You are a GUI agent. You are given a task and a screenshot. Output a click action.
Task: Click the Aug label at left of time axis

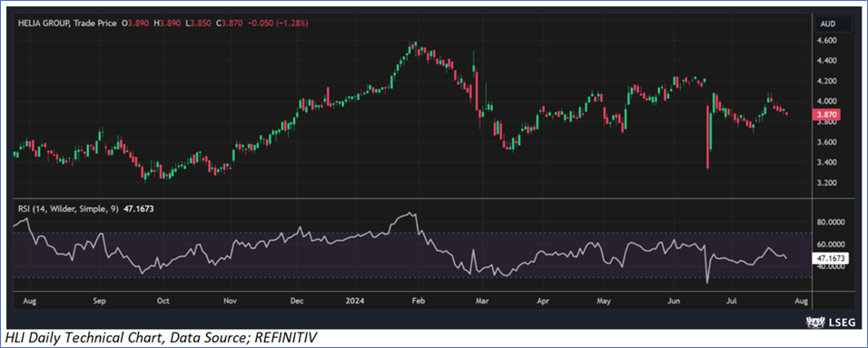30,302
